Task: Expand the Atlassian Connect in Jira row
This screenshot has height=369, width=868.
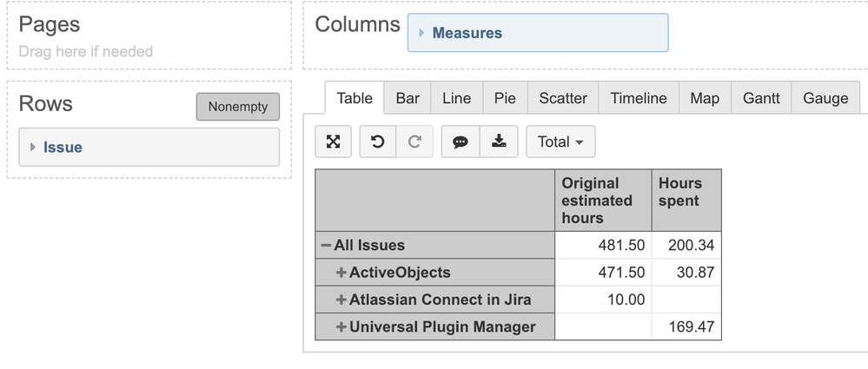Action: tap(341, 300)
